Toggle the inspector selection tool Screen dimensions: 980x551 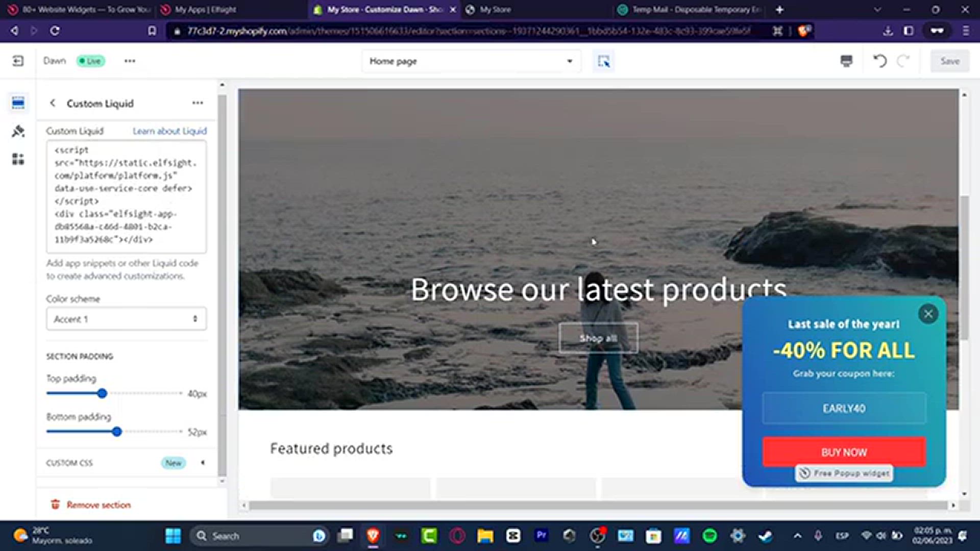(603, 61)
